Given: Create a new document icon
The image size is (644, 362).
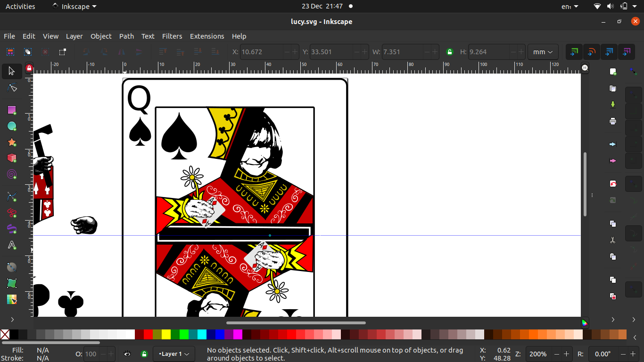Looking at the screenshot, I should (x=613, y=72).
